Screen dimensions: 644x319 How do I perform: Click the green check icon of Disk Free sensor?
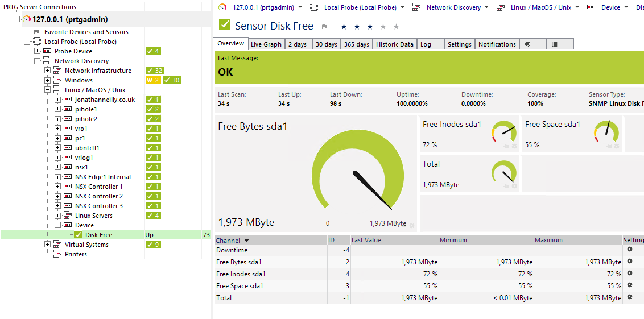(78, 235)
